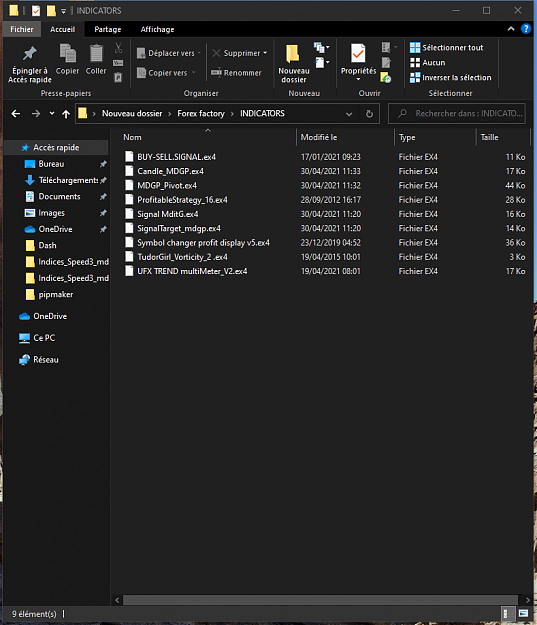
Task: Click the file icon of MDGP_Pivot.ex4
Action: coord(129,185)
